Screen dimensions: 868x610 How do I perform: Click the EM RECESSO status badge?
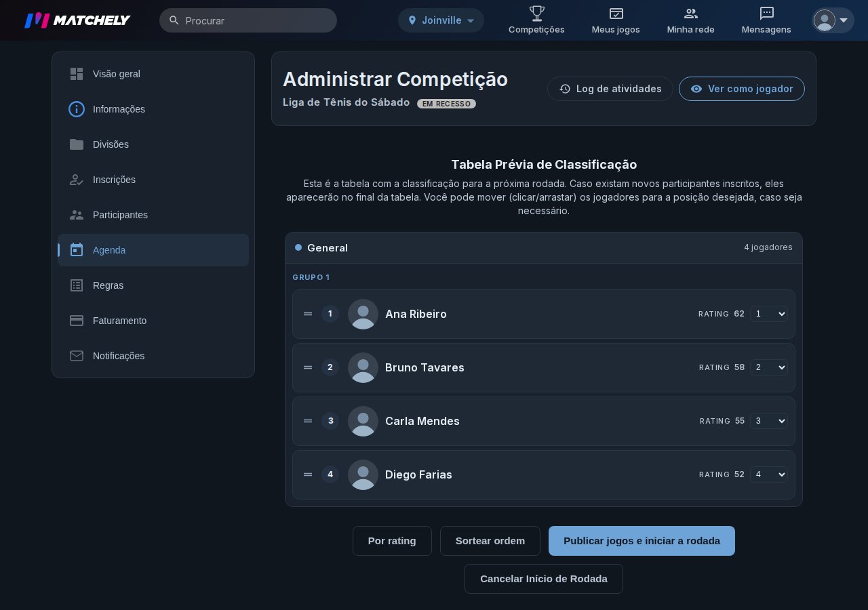coord(446,104)
